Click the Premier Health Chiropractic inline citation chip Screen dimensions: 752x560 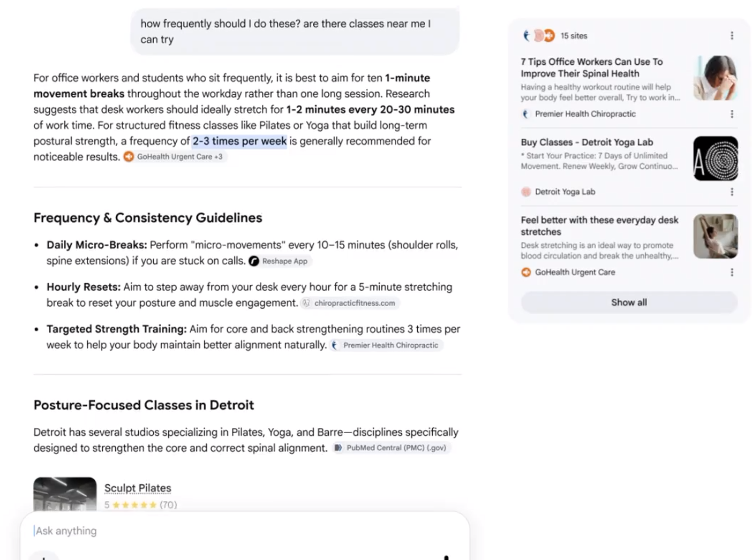point(387,345)
